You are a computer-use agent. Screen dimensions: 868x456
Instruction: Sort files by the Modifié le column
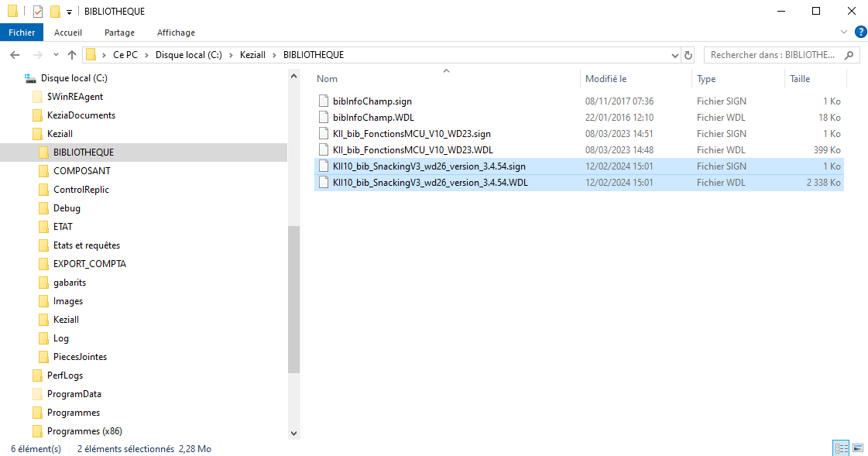(x=606, y=79)
